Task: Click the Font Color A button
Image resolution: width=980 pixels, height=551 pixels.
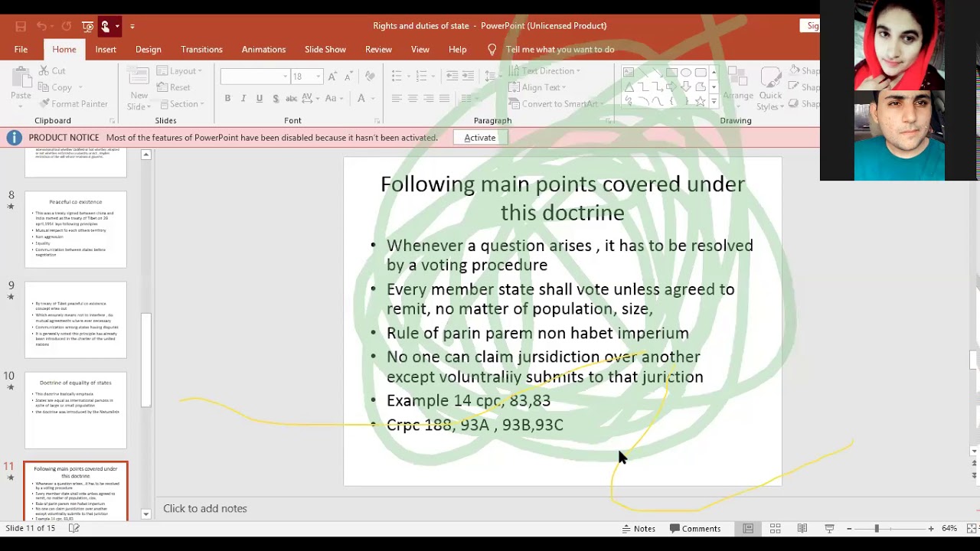Action: click(x=361, y=98)
